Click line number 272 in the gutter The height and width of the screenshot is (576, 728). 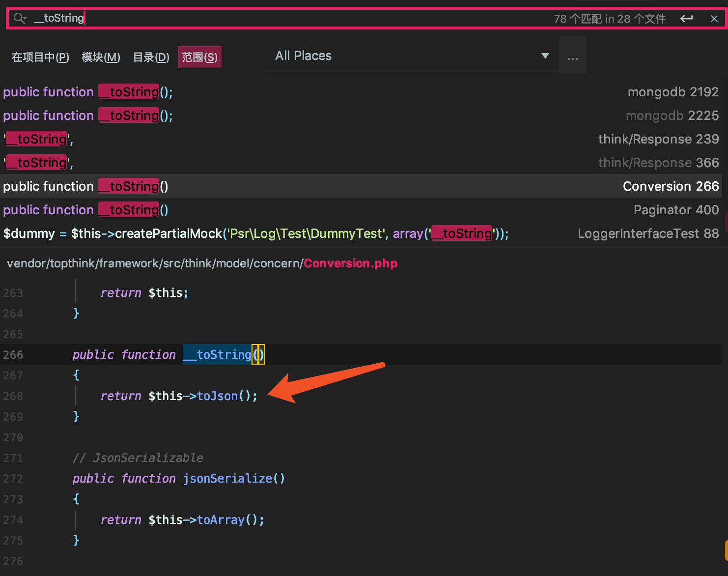[13, 479]
